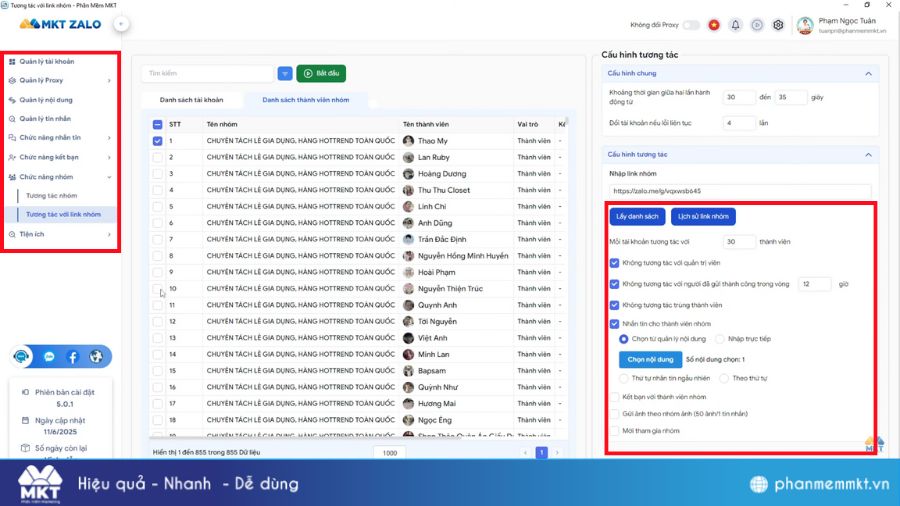Click Lan Ruby's avatar in the member list
Viewport: 900px width, 506px height.
pos(408,157)
